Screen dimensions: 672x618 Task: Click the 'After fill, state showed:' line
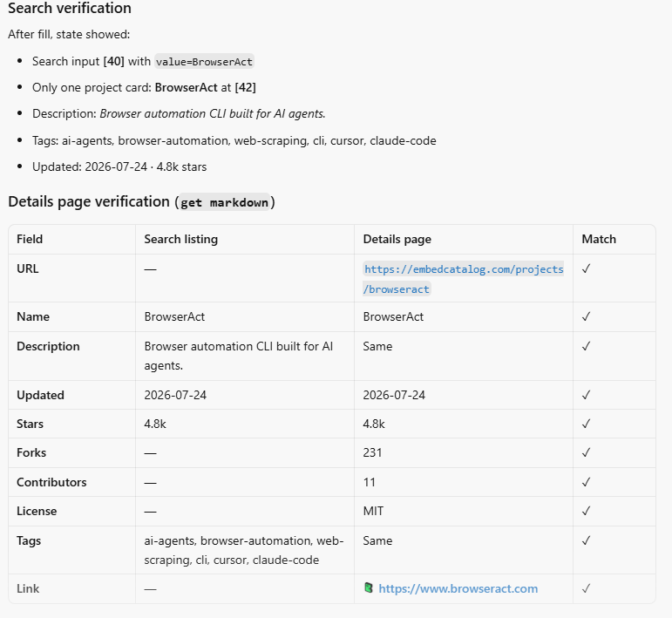tap(69, 34)
